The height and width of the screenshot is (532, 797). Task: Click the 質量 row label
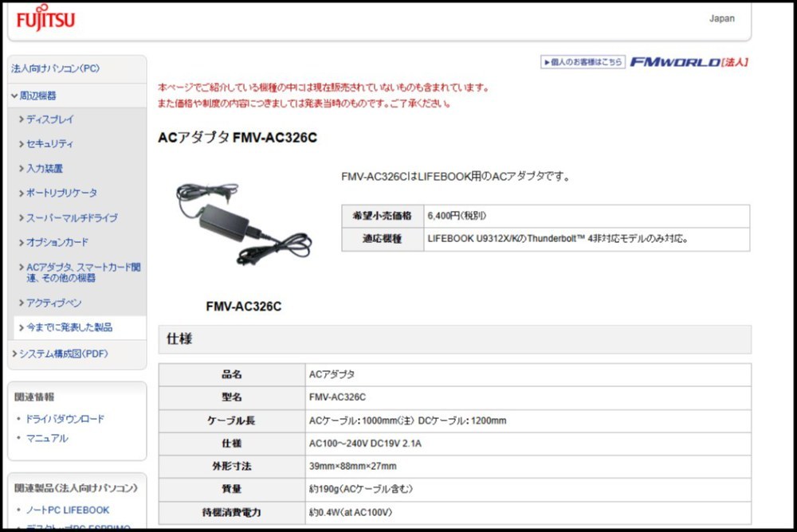tap(232, 489)
